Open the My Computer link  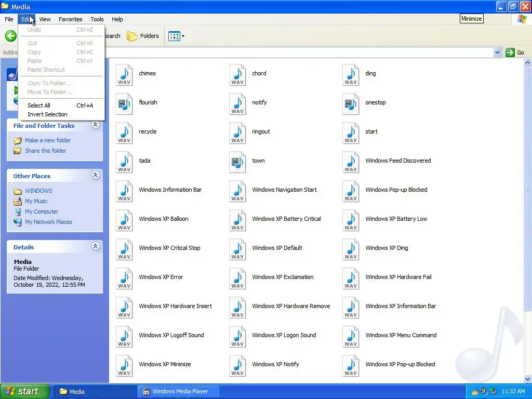coord(42,212)
